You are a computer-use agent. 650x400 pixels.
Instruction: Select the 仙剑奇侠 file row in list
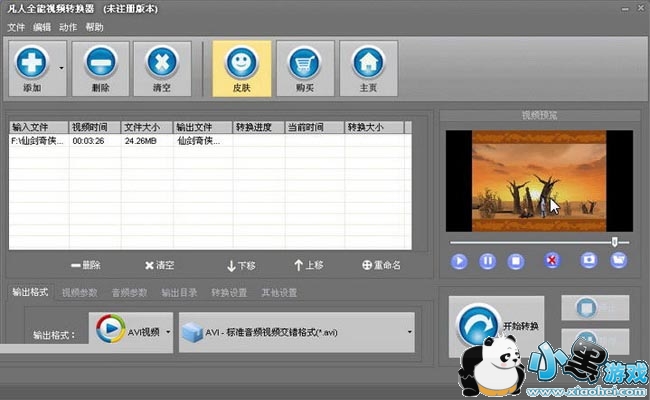[x=120, y=141]
